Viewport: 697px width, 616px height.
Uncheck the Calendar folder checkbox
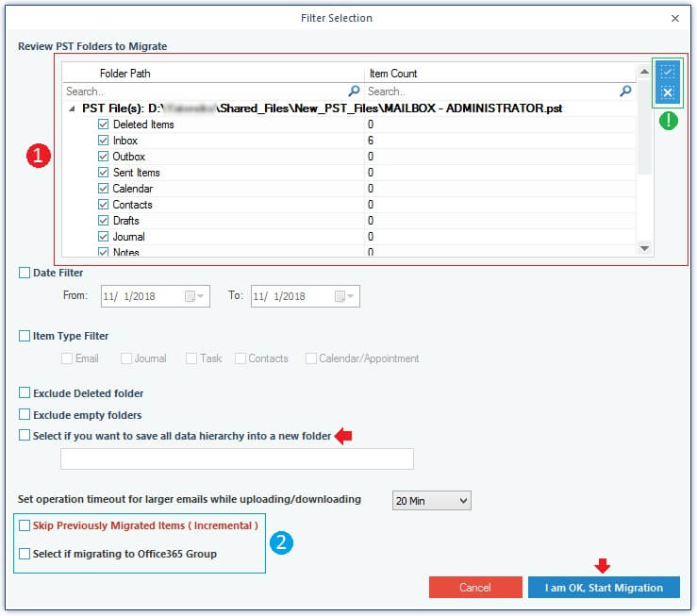(103, 188)
